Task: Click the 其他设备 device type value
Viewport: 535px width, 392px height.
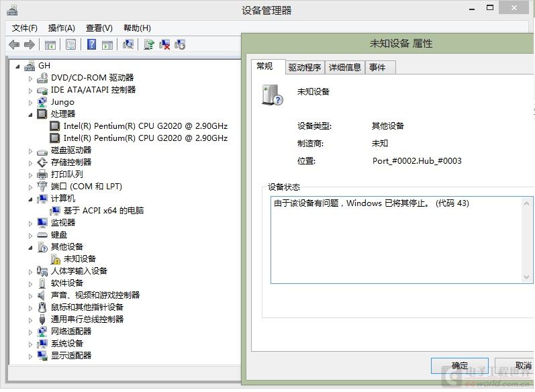Action: [x=387, y=126]
